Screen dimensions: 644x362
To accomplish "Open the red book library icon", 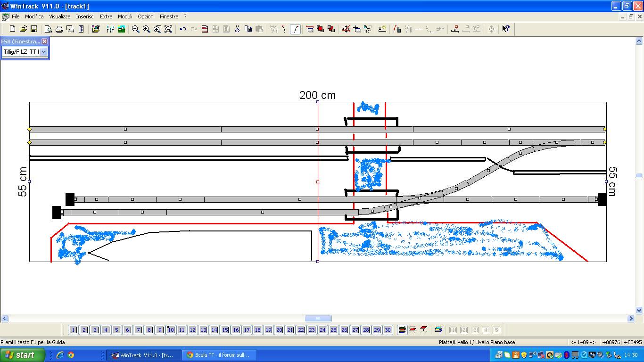I will (x=205, y=29).
